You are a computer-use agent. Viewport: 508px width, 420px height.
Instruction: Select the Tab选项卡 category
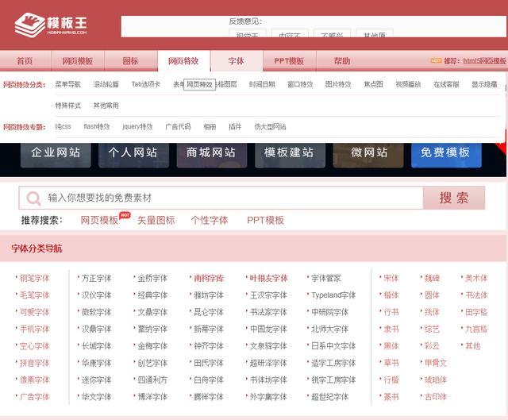click(x=146, y=85)
